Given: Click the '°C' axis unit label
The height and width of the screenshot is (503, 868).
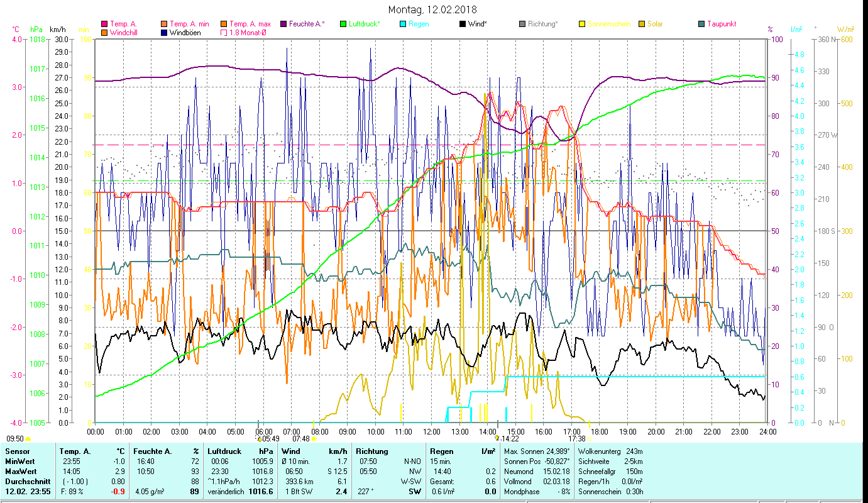Looking at the screenshot, I should (16, 30).
